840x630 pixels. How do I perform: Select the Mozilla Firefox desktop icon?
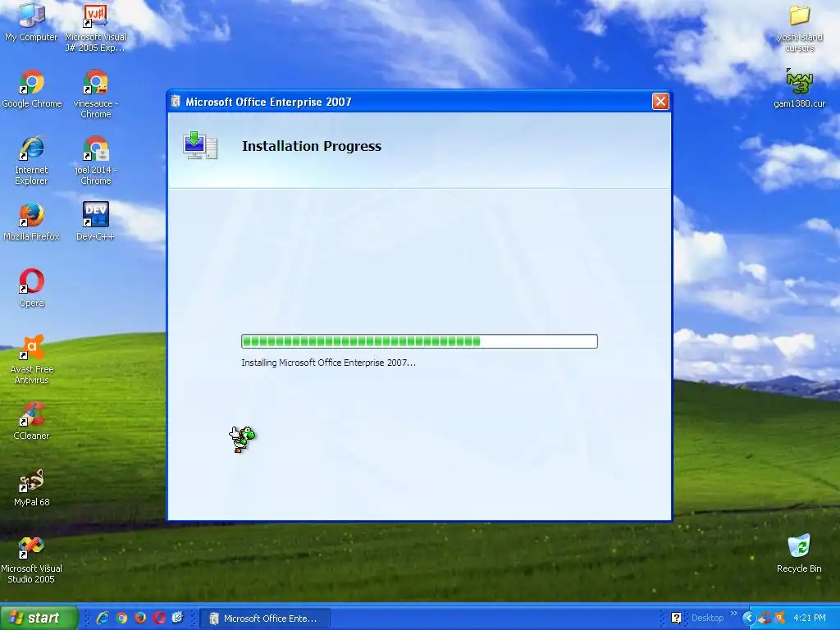[x=31, y=221]
